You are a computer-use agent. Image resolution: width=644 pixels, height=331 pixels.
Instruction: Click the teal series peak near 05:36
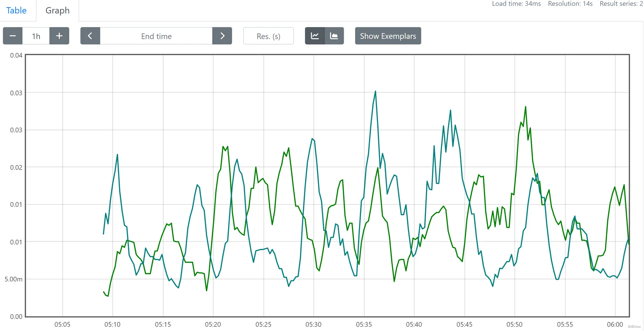[375, 91]
